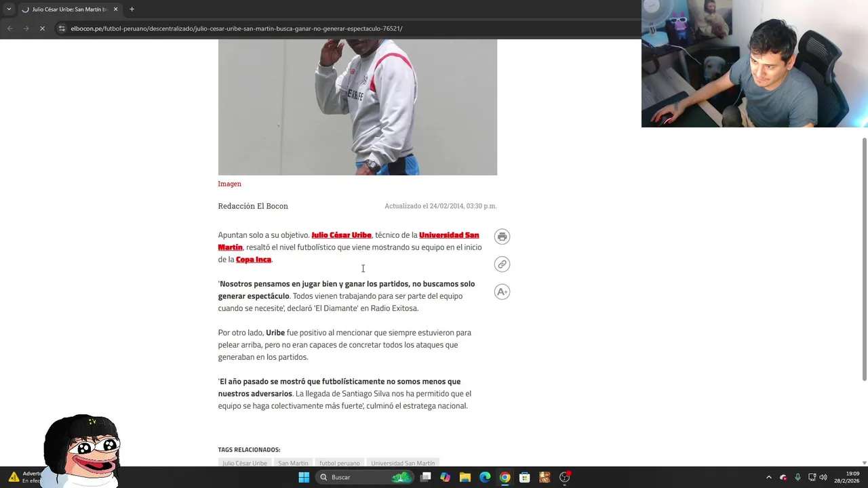Open the Windows Start menu
The width and height of the screenshot is (868, 488).
tap(304, 477)
